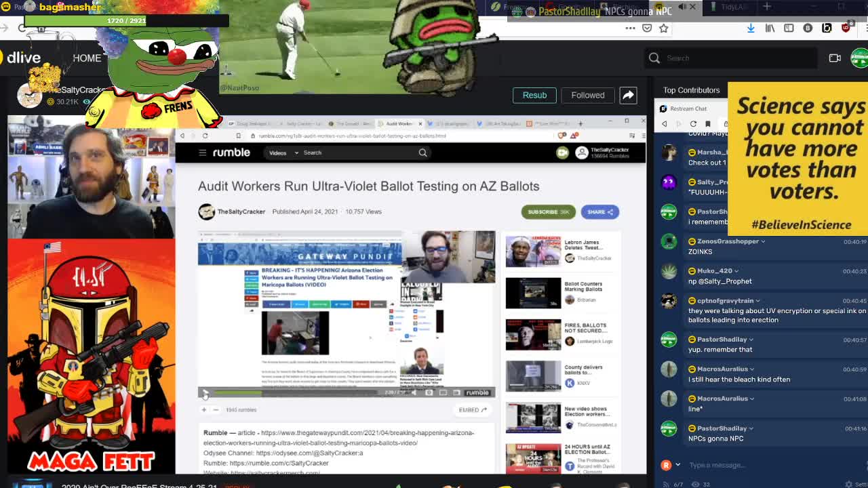
Task: Focus the DLive search field
Action: click(x=731, y=58)
